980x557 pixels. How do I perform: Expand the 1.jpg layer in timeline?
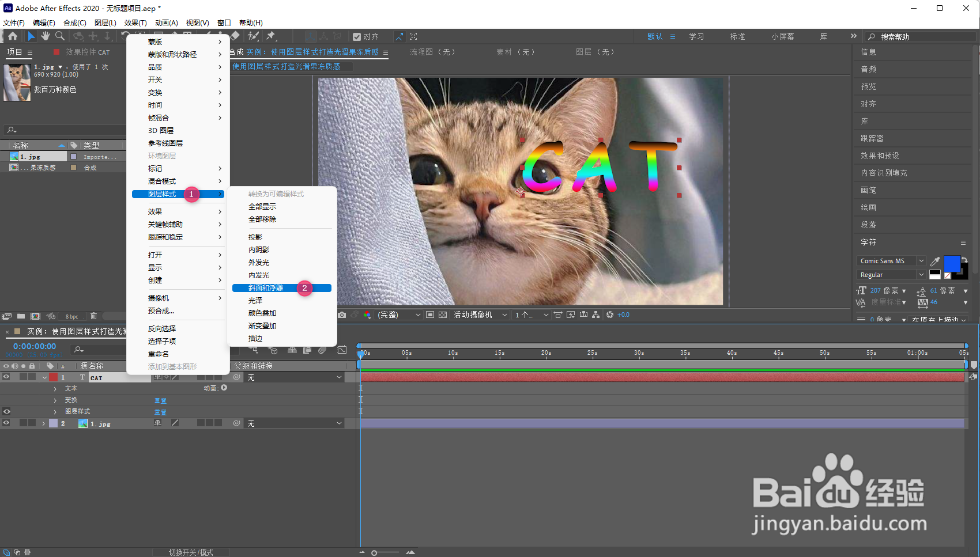tap(44, 423)
